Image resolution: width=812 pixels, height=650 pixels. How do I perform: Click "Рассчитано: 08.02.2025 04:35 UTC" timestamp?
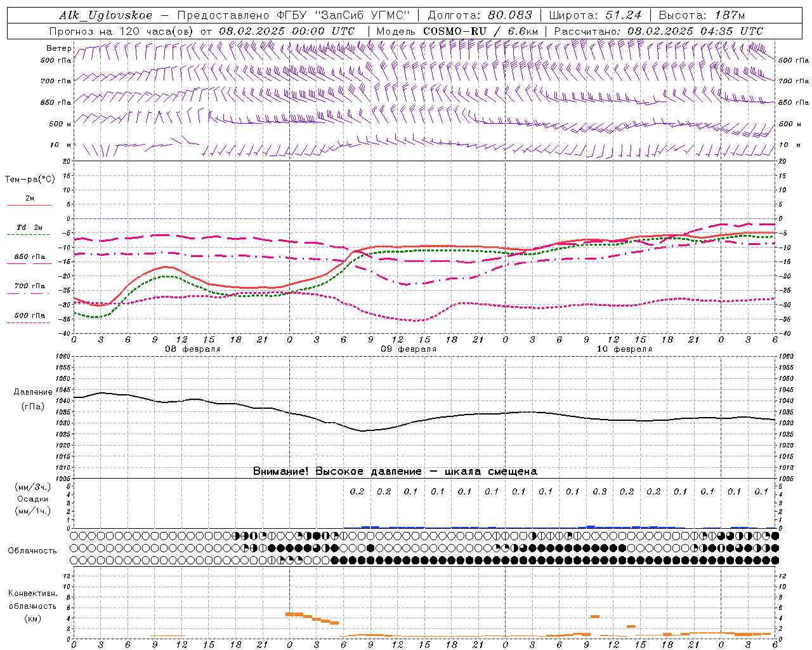(x=658, y=31)
